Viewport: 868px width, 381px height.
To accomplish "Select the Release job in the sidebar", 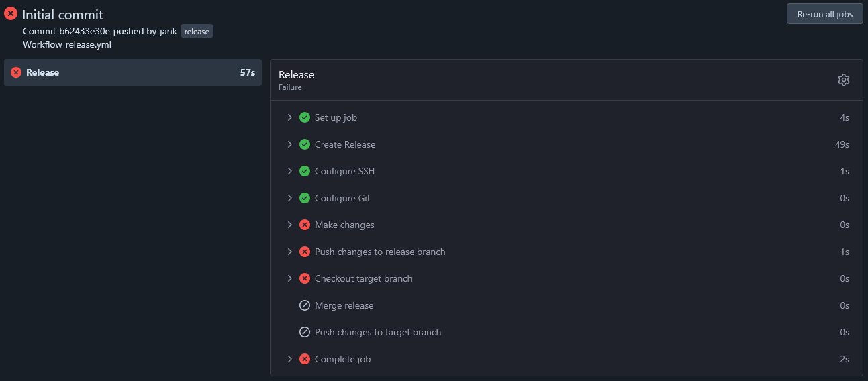I will point(133,72).
